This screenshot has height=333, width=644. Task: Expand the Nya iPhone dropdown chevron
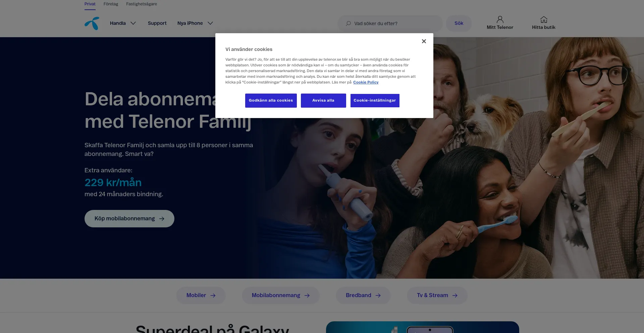point(210,23)
